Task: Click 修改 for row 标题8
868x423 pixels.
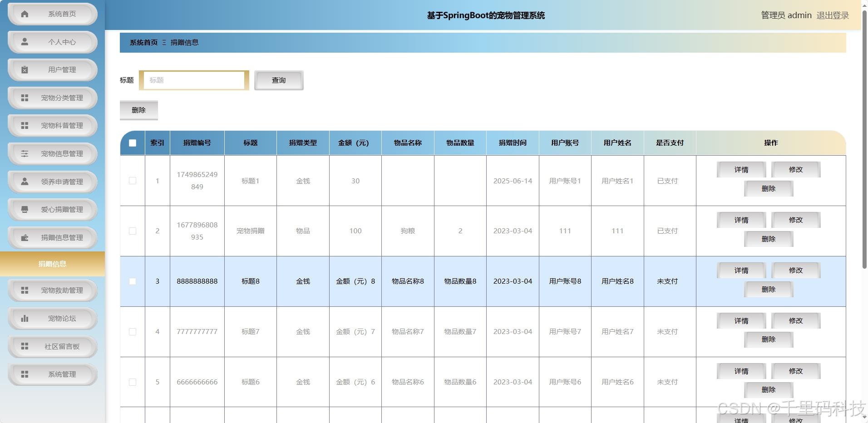Action: click(x=796, y=271)
